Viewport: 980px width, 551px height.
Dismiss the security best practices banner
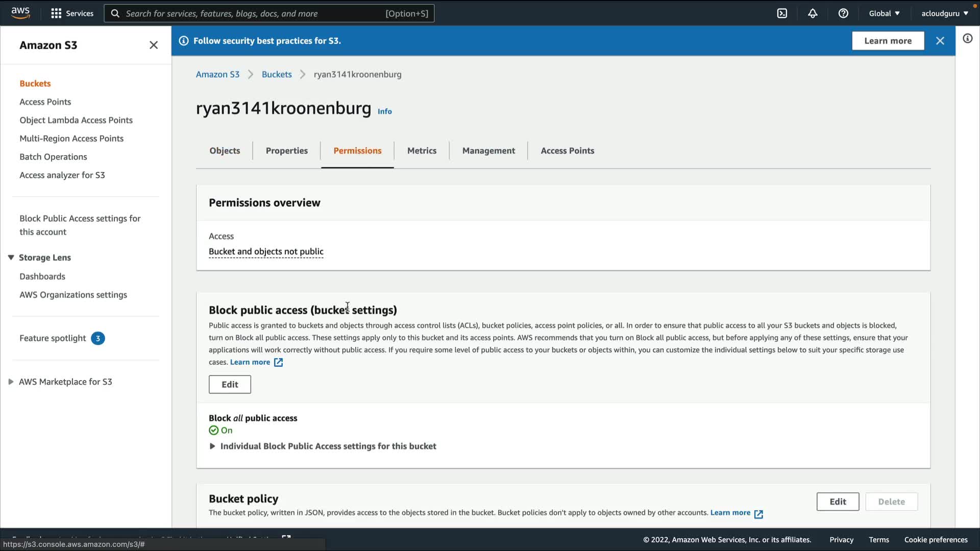click(x=940, y=41)
